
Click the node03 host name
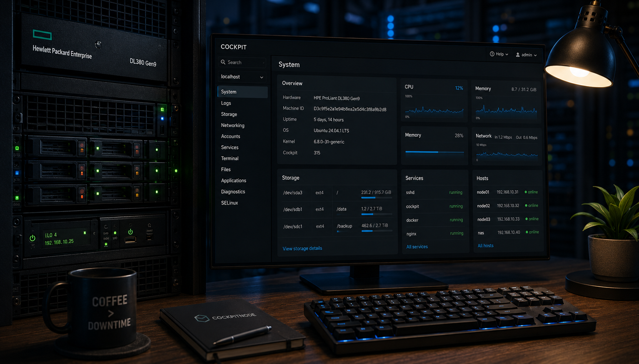484,219
